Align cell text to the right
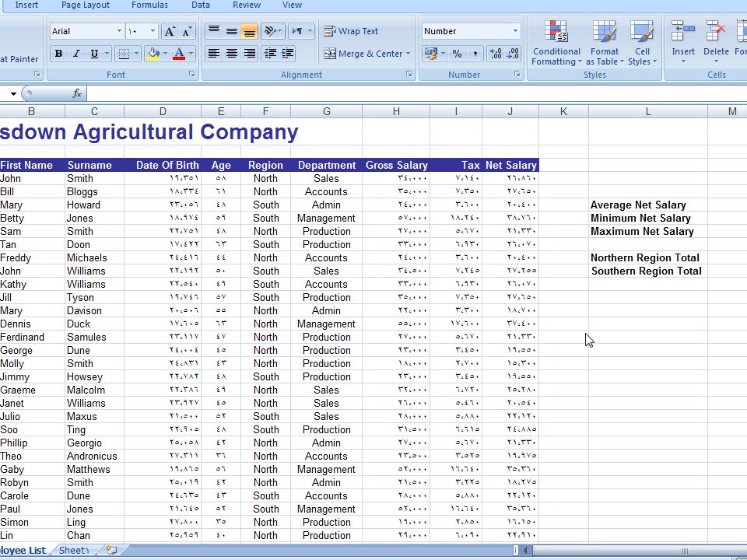The width and height of the screenshot is (747, 560). (x=249, y=54)
